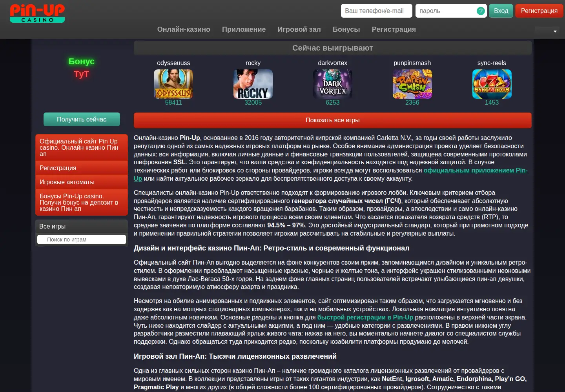Viewport: 565px width, 392px height.
Task: Go to Игровой зал in navigation
Action: click(299, 29)
